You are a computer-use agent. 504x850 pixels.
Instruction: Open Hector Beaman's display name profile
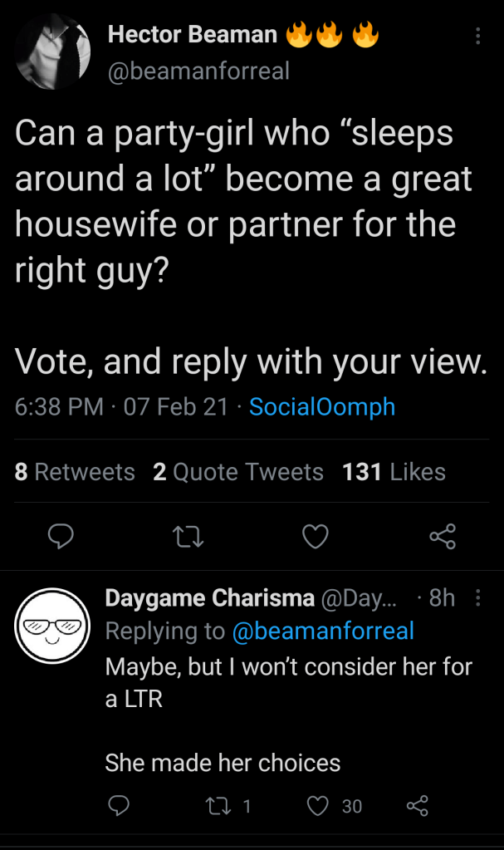[193, 35]
